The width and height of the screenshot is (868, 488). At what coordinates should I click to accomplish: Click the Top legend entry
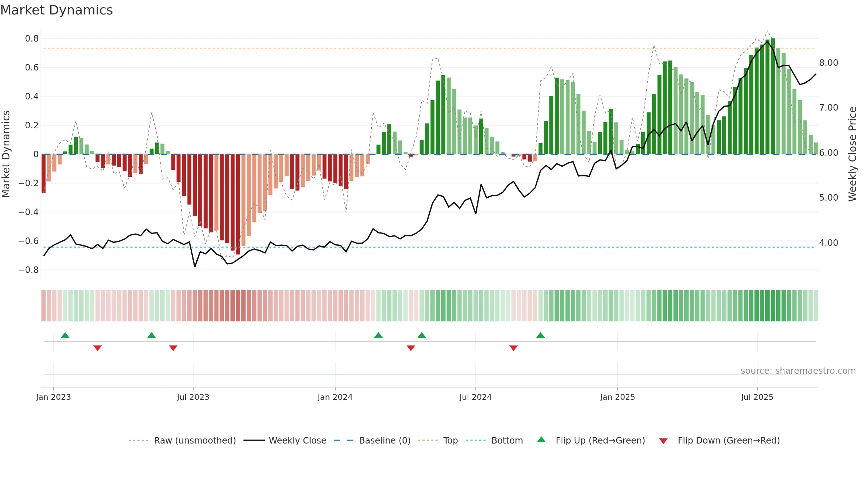point(438,440)
